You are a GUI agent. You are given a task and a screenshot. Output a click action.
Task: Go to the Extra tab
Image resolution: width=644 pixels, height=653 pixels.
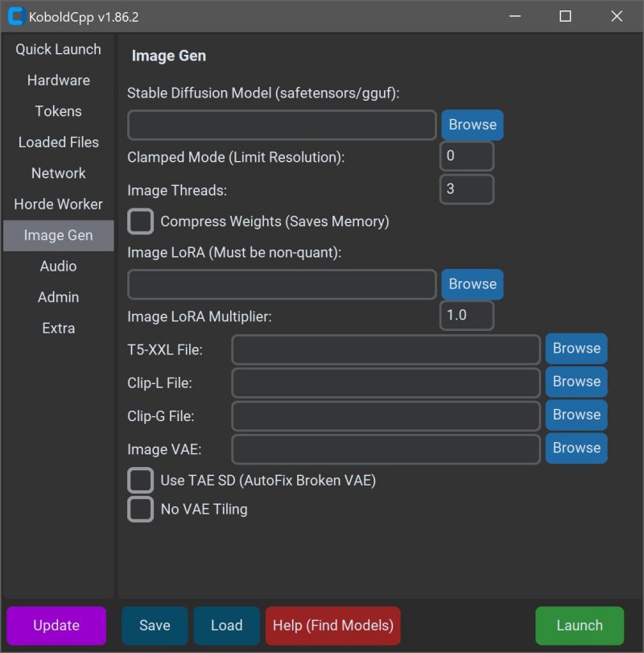pos(58,329)
